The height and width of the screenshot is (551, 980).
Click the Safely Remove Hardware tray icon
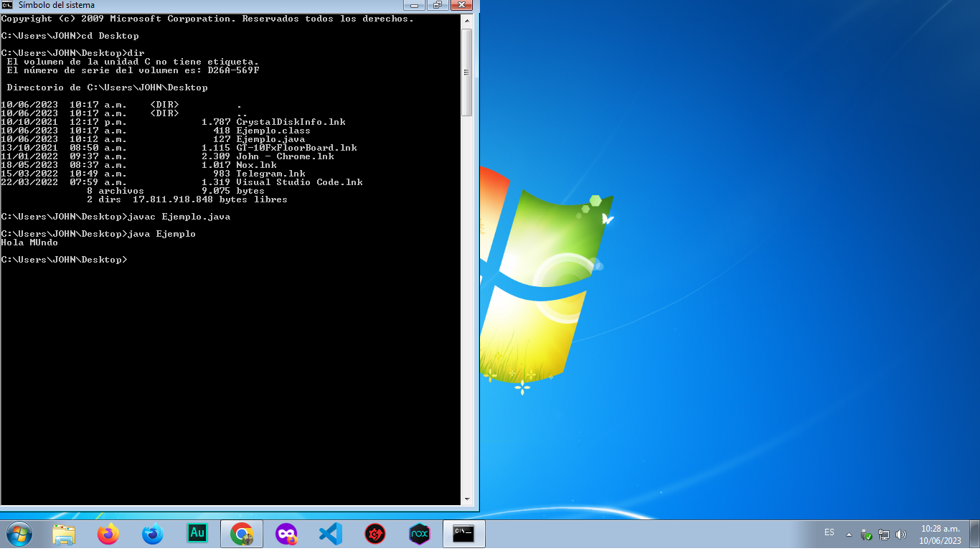pyautogui.click(x=867, y=535)
